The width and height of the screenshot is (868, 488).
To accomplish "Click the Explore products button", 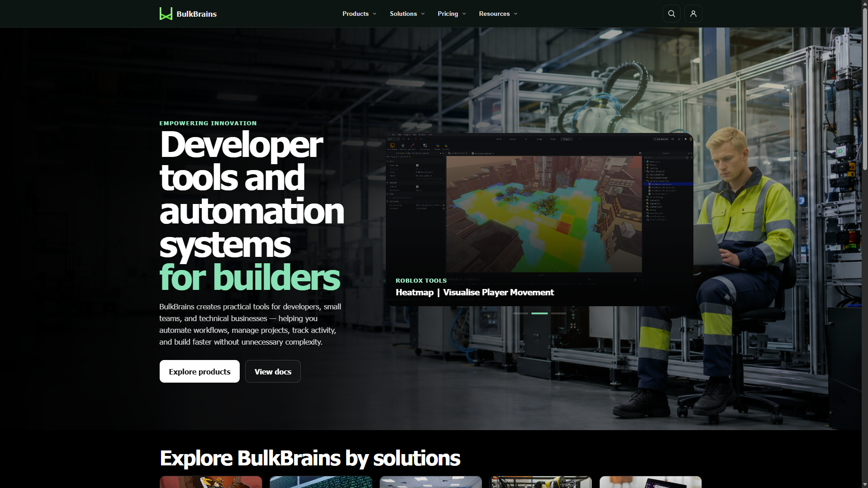I will pyautogui.click(x=199, y=371).
